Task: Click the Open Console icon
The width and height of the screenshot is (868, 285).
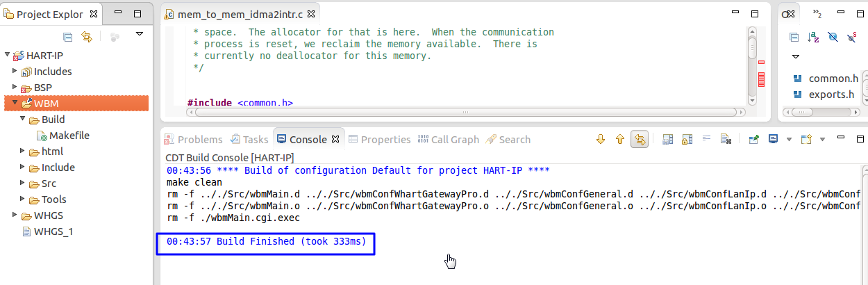Action: tap(806, 140)
